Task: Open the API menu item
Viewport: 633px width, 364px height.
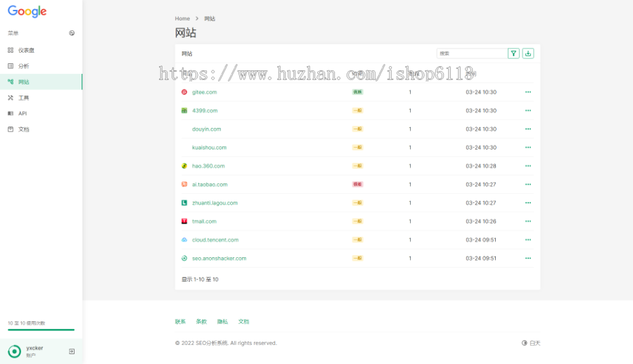Action: tap(41, 113)
